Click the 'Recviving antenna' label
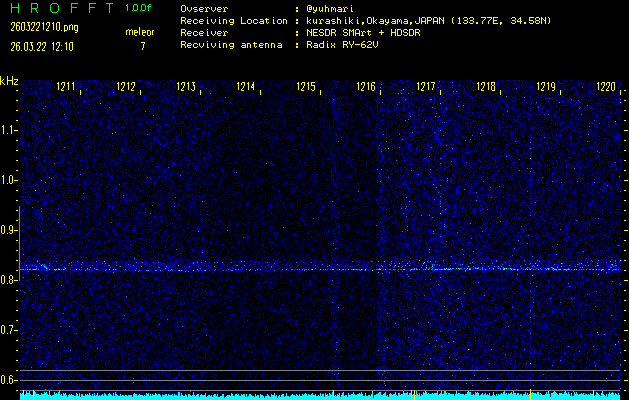 pyautogui.click(x=231, y=45)
